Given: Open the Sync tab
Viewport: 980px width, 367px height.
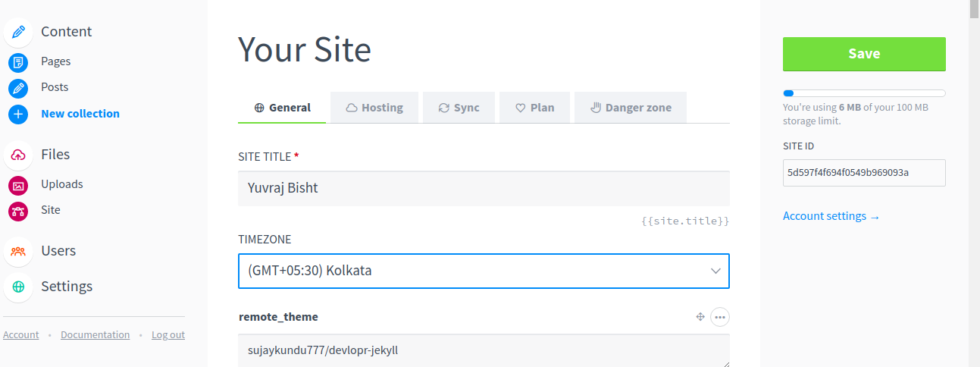Looking at the screenshot, I should coord(459,108).
